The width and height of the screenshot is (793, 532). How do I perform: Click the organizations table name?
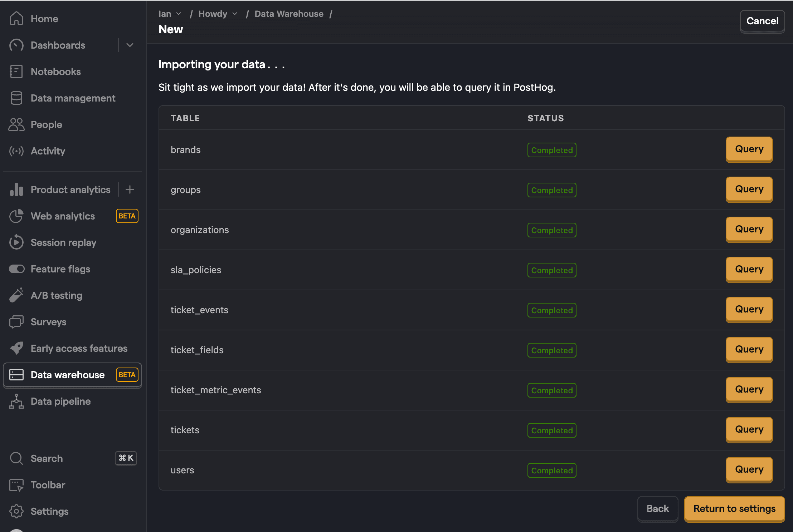[x=200, y=230]
